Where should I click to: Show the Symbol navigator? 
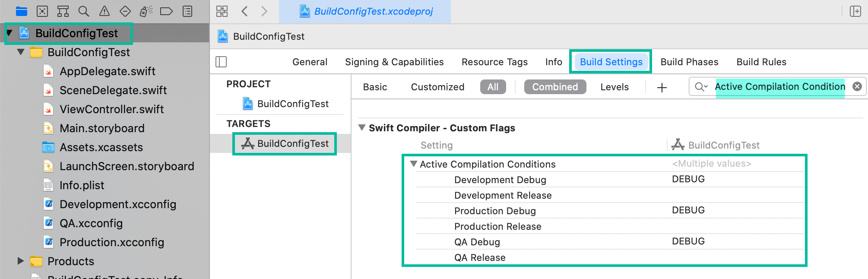point(63,11)
